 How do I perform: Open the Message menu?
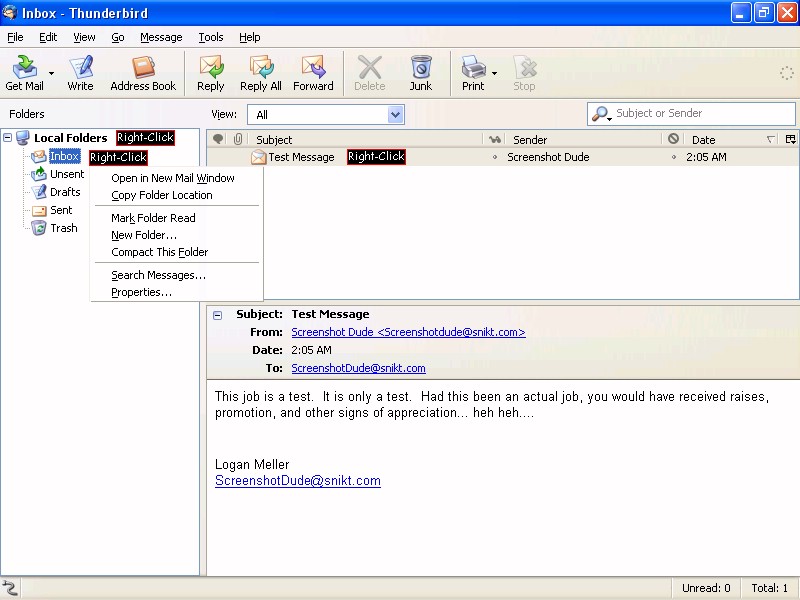coord(161,37)
